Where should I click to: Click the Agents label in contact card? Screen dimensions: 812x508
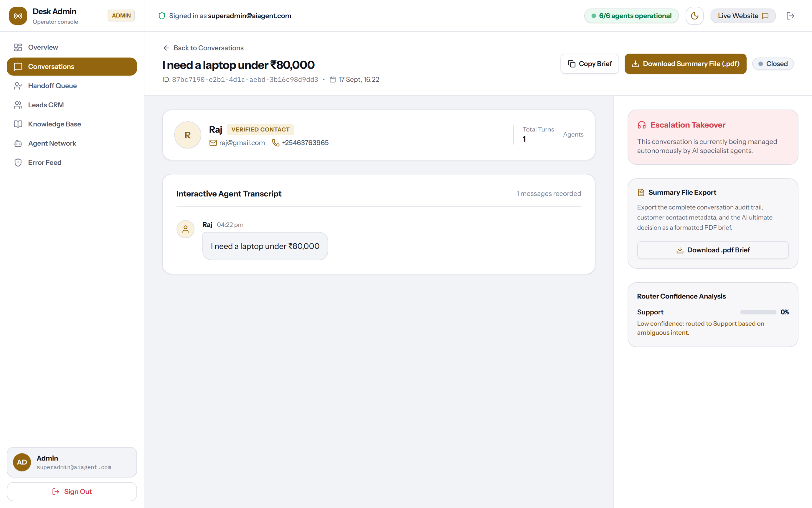click(x=573, y=134)
